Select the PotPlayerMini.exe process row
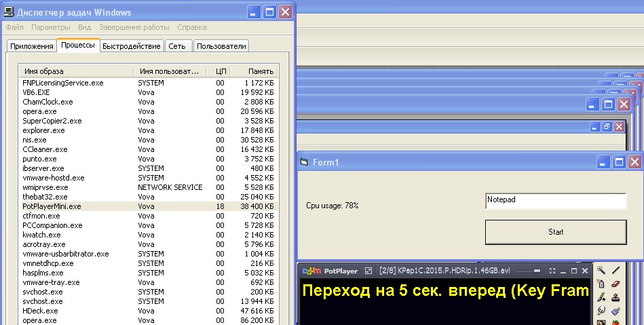 coord(52,206)
